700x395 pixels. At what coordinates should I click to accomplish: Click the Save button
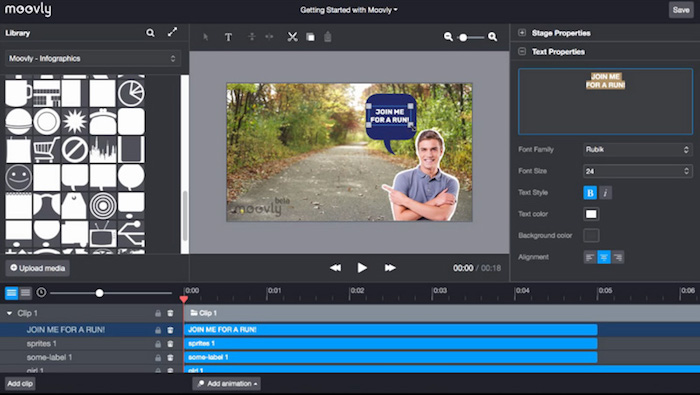[681, 10]
